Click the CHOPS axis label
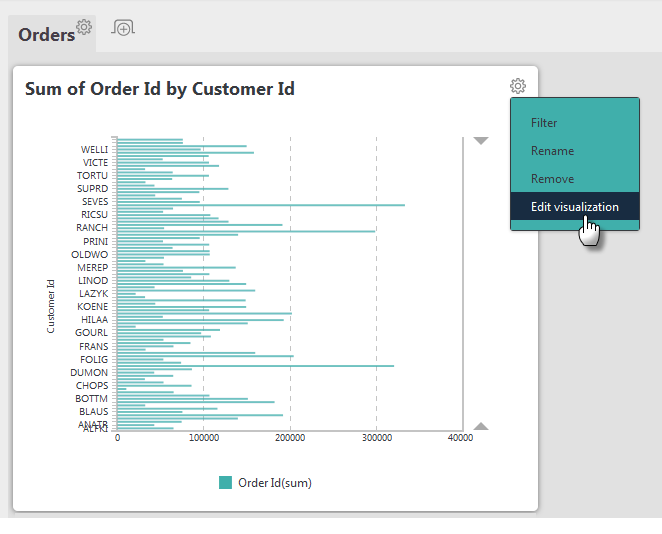 92,385
